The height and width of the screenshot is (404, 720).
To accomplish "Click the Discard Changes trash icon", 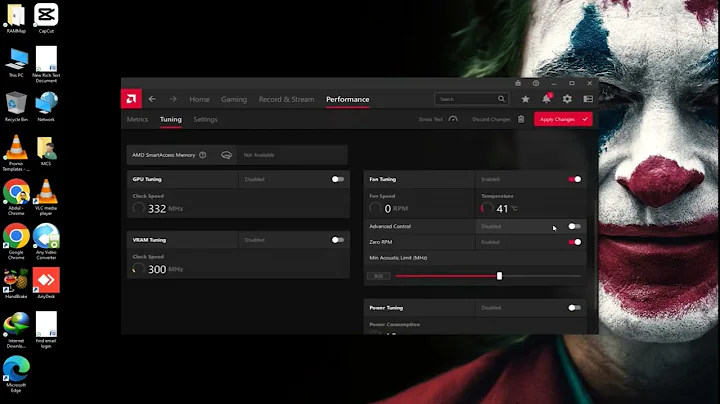I will pyautogui.click(x=521, y=119).
